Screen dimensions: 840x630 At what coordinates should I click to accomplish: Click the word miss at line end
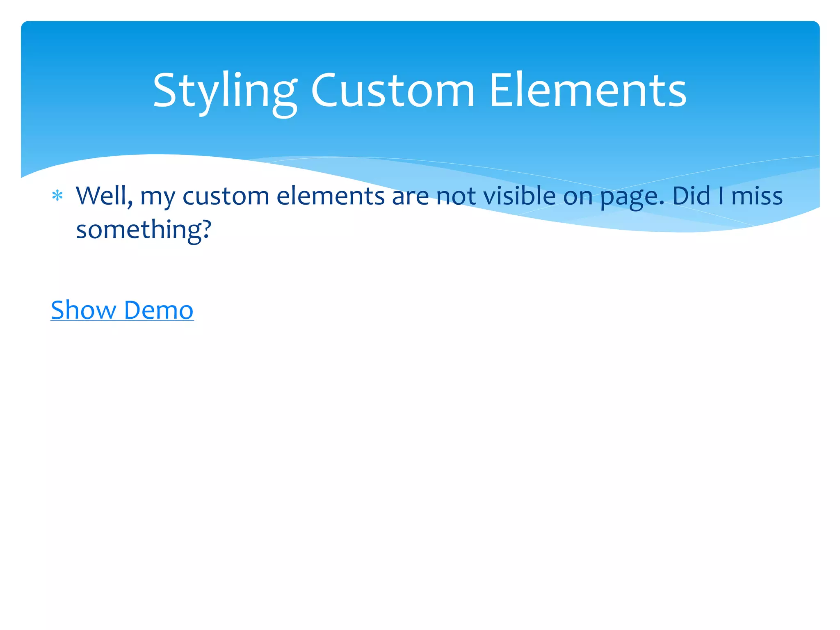(757, 196)
